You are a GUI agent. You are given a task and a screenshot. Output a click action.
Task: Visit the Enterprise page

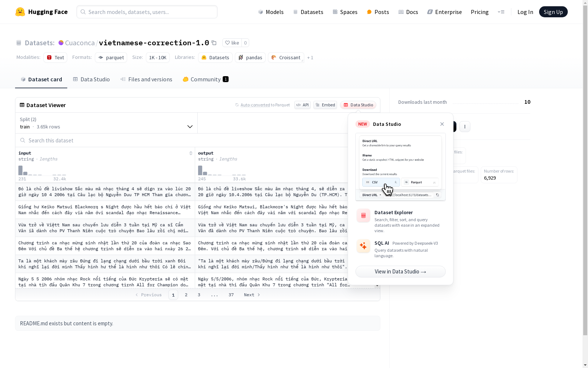(x=444, y=12)
